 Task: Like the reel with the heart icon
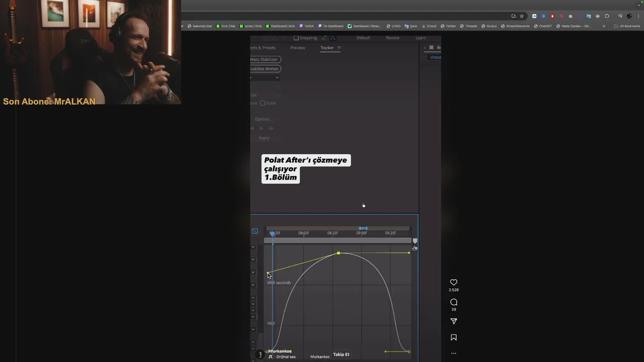(x=453, y=283)
